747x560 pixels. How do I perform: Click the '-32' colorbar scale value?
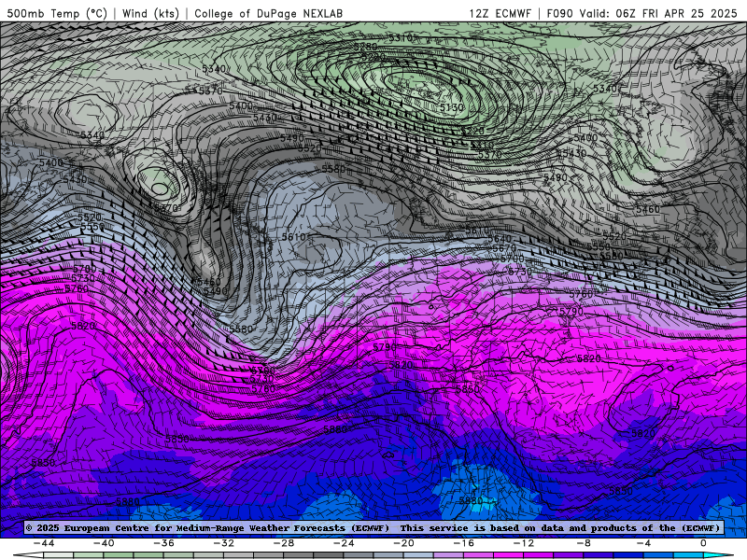(224, 543)
